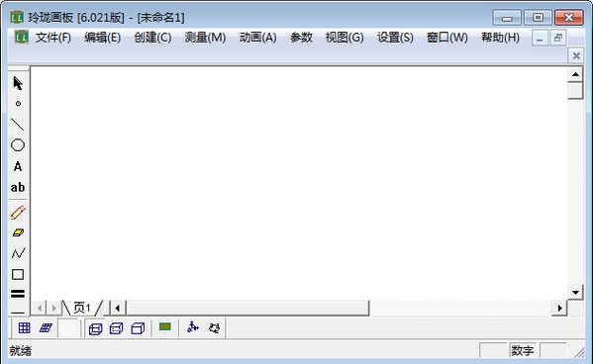The image size is (593, 364).
Task: Click the 数字 status bar indicator
Action: 523,350
